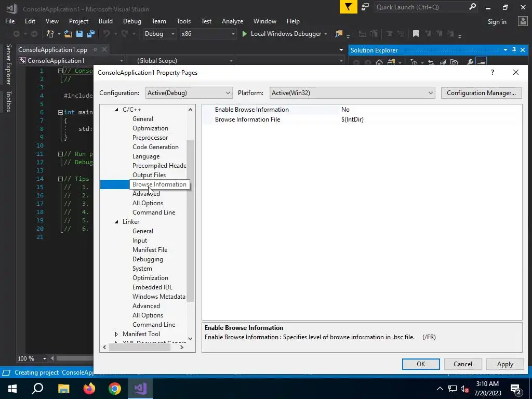Select the Enable Browse Information property row
Screen dimensions: 532x399
point(362,110)
